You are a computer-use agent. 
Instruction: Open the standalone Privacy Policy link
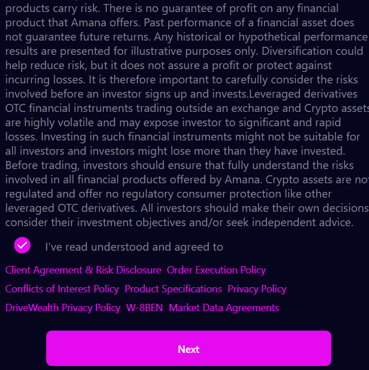tap(257, 289)
